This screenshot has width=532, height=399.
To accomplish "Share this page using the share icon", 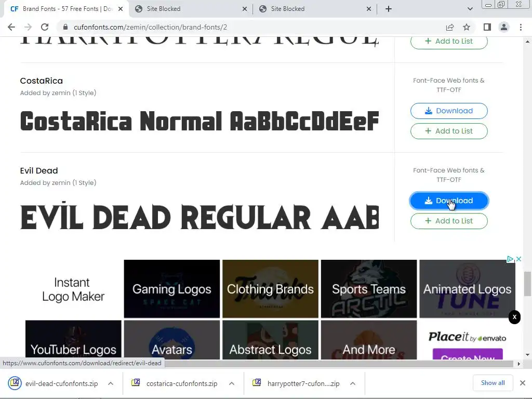I will pyautogui.click(x=450, y=27).
